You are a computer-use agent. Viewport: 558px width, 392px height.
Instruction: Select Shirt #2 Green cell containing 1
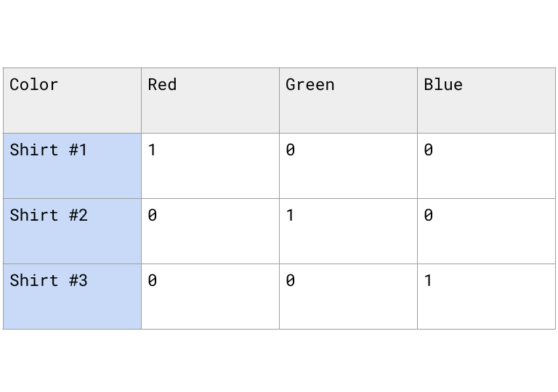point(348,231)
